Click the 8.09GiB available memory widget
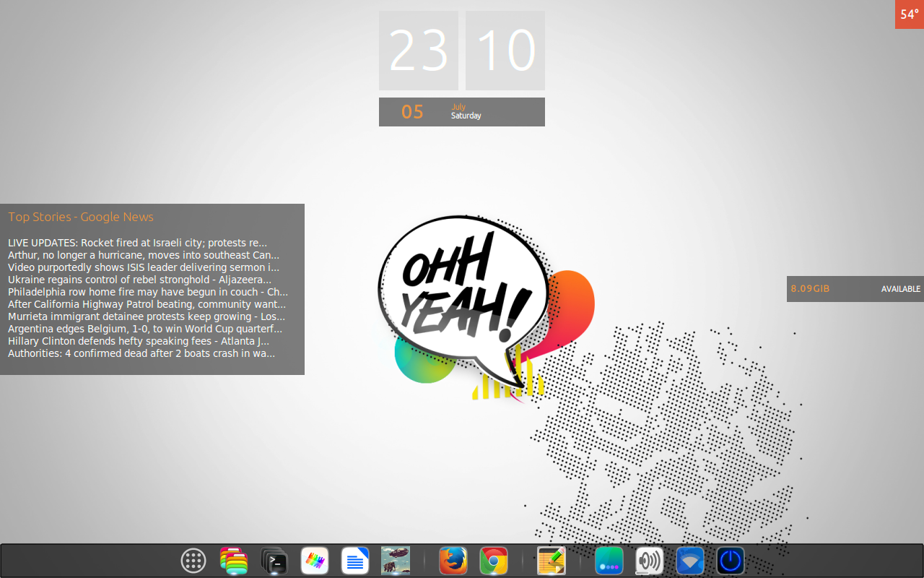 click(855, 289)
